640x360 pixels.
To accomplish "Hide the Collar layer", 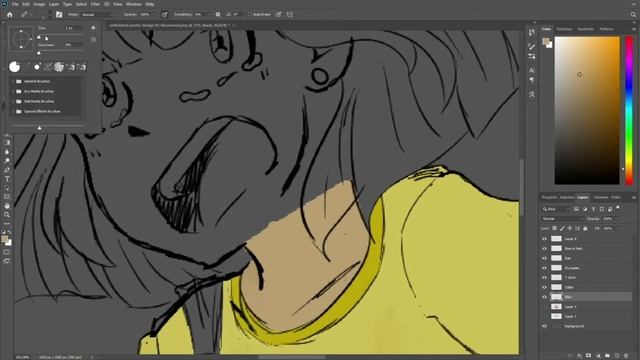I will [x=544, y=287].
